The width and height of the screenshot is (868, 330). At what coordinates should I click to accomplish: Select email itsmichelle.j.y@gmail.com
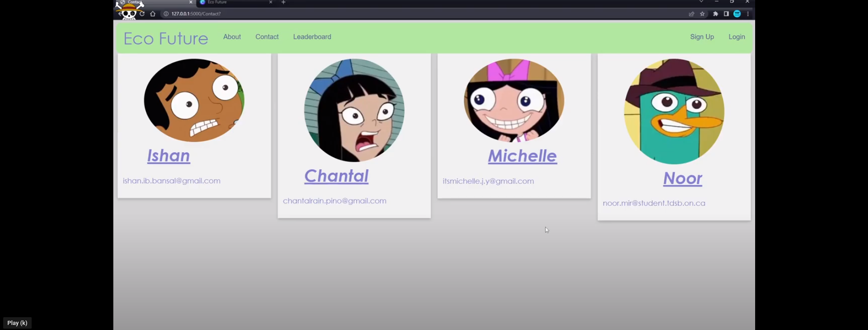488,181
